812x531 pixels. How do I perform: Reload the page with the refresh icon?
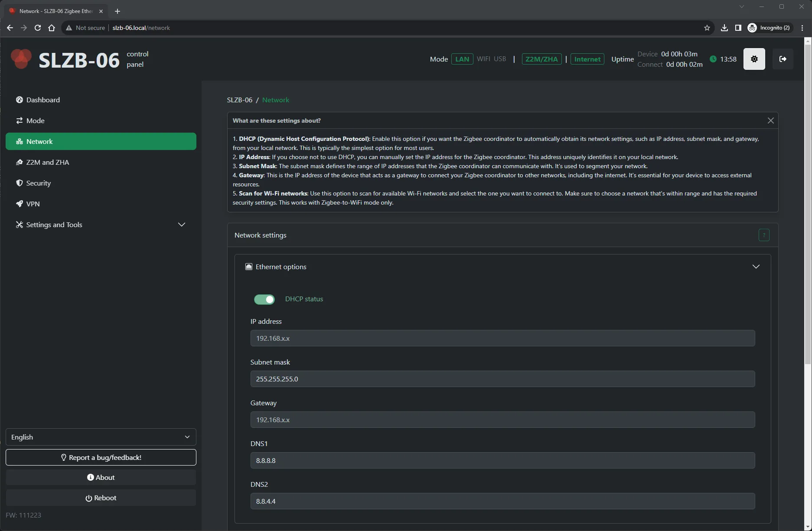pos(38,28)
